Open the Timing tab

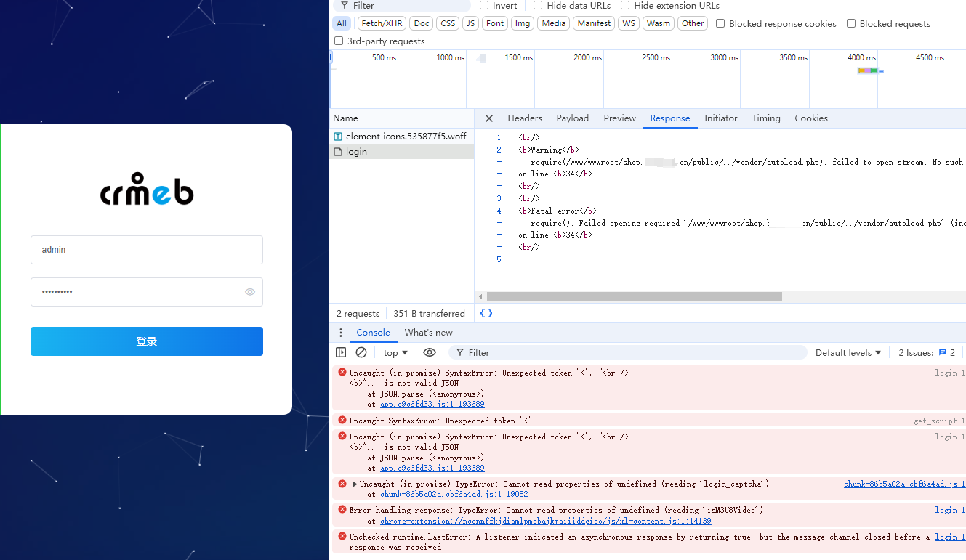point(766,118)
